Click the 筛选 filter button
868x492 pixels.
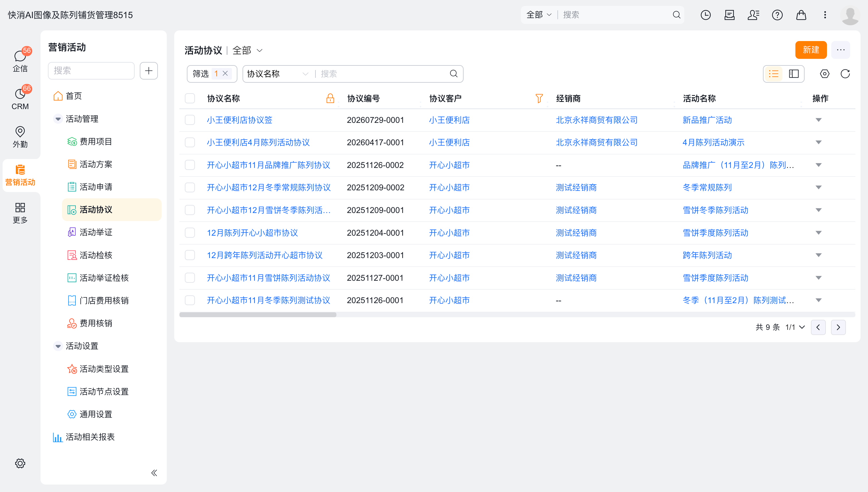click(201, 74)
